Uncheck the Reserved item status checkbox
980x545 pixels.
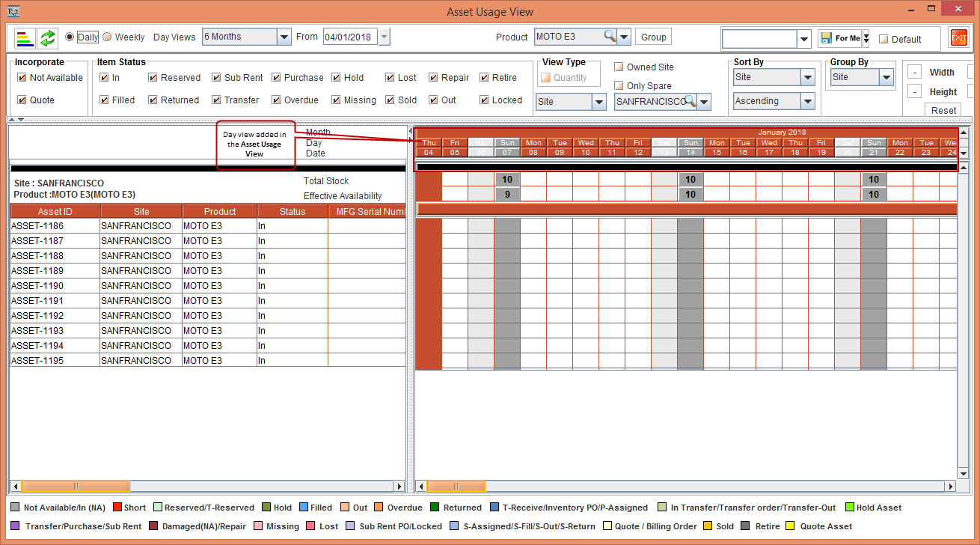click(153, 78)
